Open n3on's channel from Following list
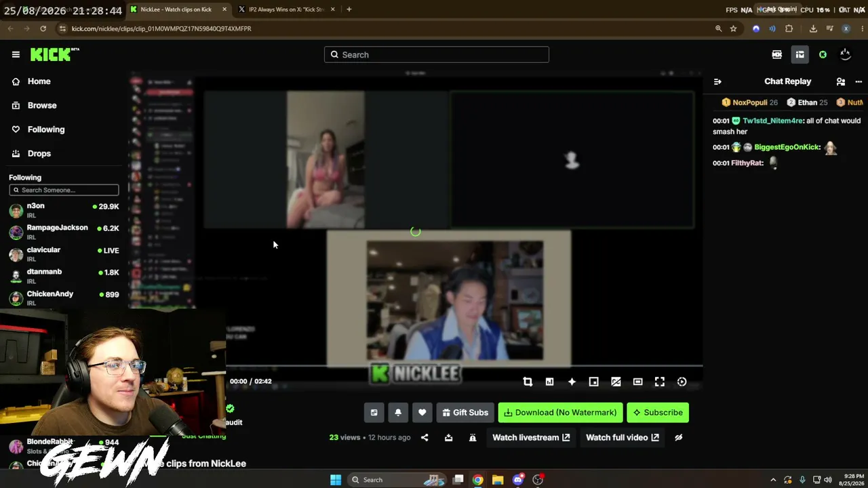868x488 pixels. (x=64, y=210)
